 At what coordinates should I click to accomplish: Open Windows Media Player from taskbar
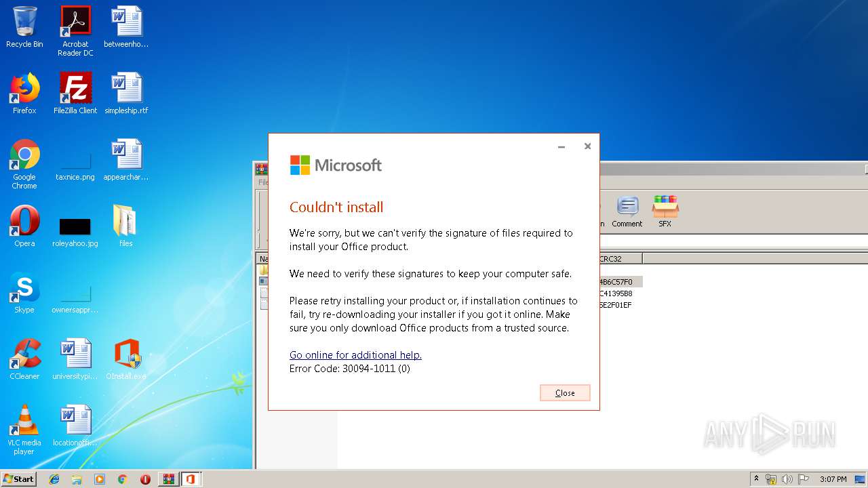100,479
